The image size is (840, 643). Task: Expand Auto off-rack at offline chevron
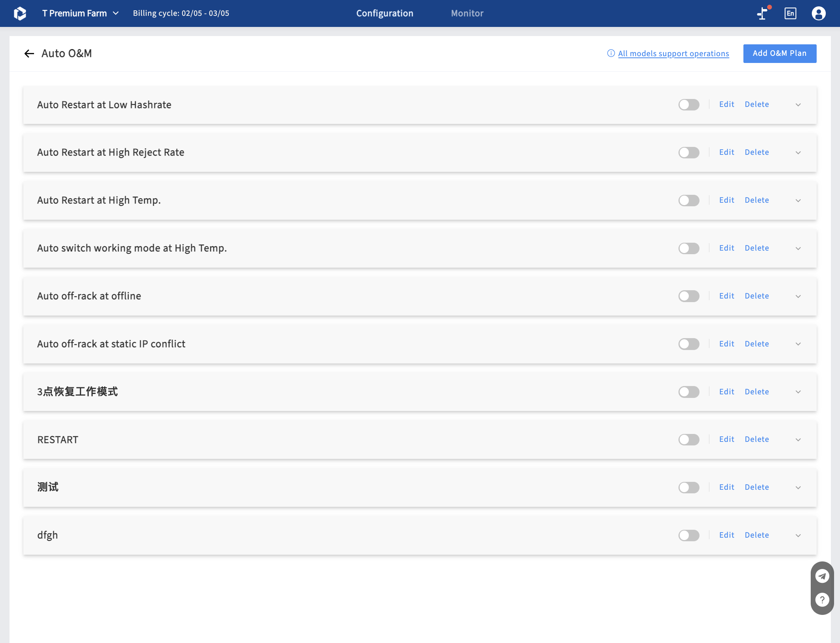tap(798, 297)
